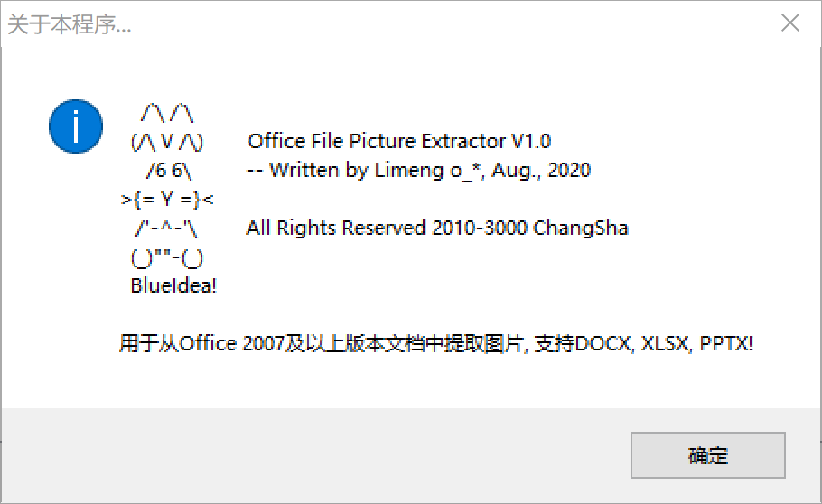This screenshot has height=504, width=822.
Task: Select the Office File Picture Extractor V1.0 line
Action: pyautogui.click(x=399, y=142)
